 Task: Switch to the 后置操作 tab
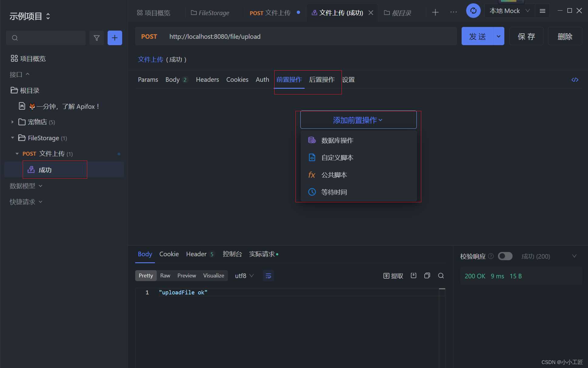pyautogui.click(x=322, y=80)
